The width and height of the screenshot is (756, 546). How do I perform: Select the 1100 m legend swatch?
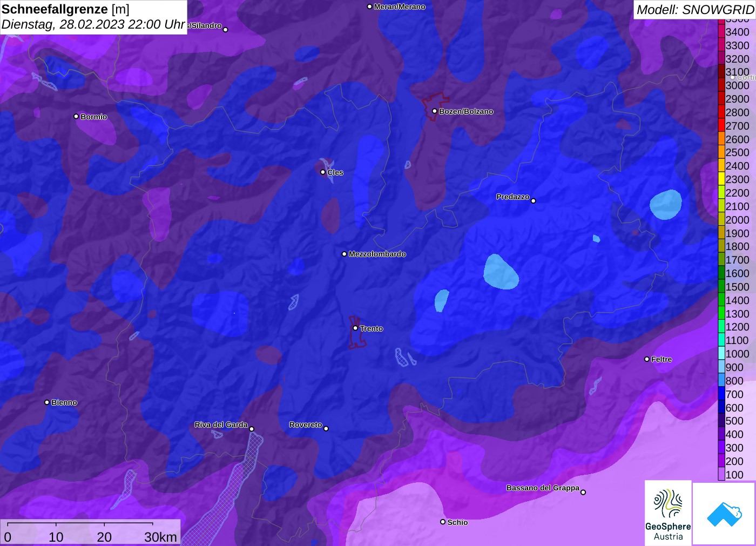721,340
